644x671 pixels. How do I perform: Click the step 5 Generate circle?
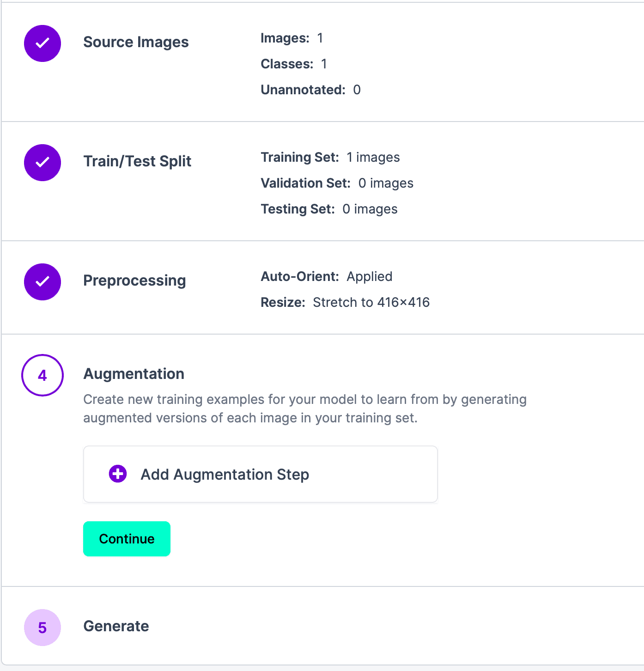43,628
